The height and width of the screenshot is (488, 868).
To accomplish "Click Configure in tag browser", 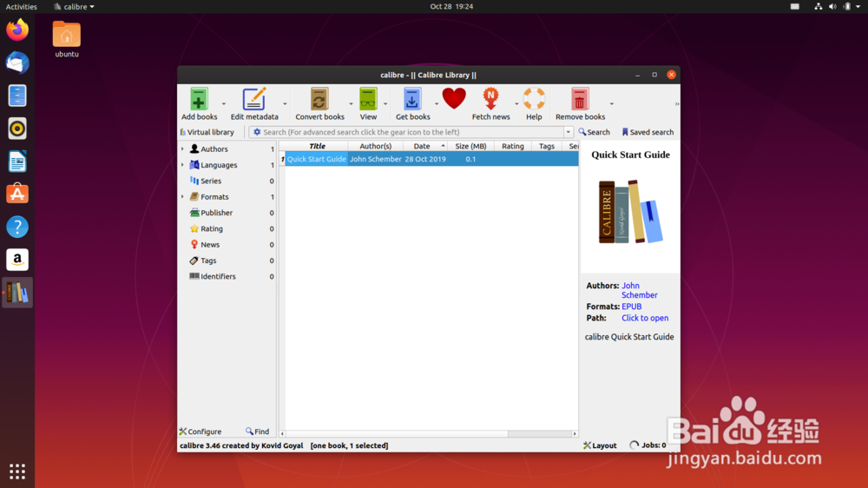I will click(x=201, y=432).
